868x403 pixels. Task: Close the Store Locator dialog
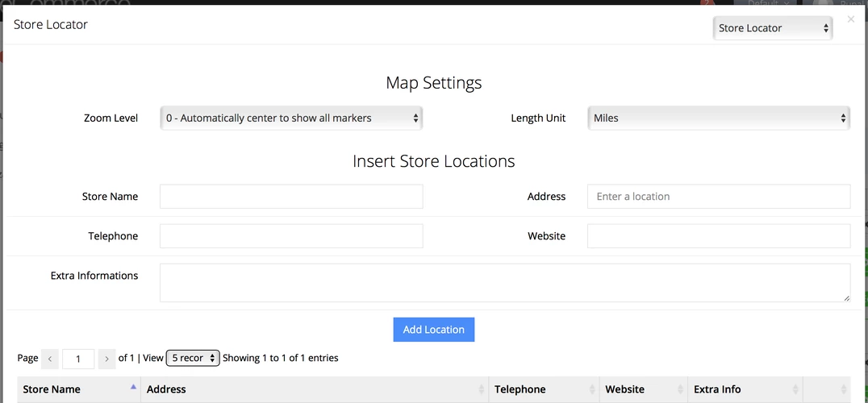click(851, 19)
